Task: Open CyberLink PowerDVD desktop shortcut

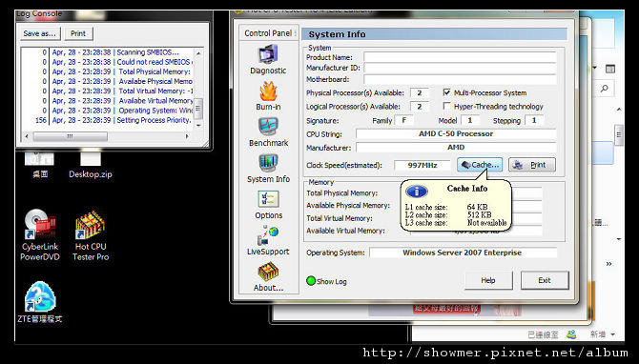Action: click(40, 224)
